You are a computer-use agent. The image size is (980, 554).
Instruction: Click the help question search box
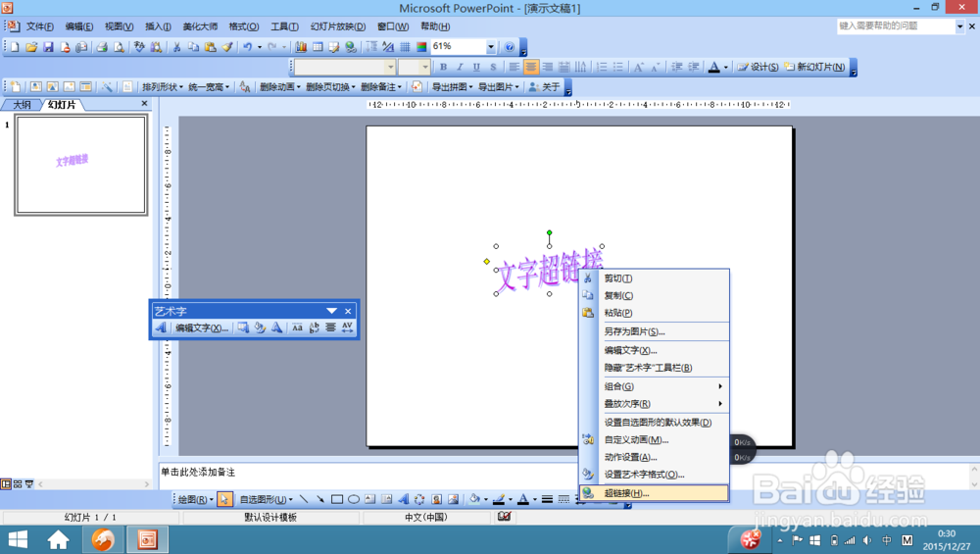pyautogui.click(x=896, y=26)
